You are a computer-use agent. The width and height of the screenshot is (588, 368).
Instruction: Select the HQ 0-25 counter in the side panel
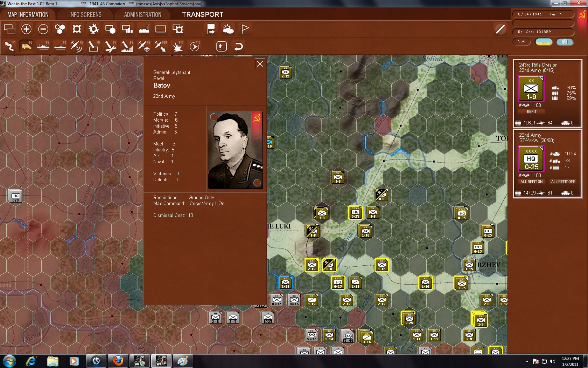531,159
